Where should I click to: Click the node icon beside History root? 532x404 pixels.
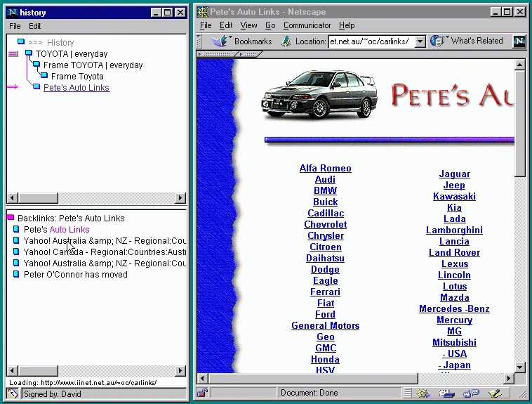click(21, 41)
